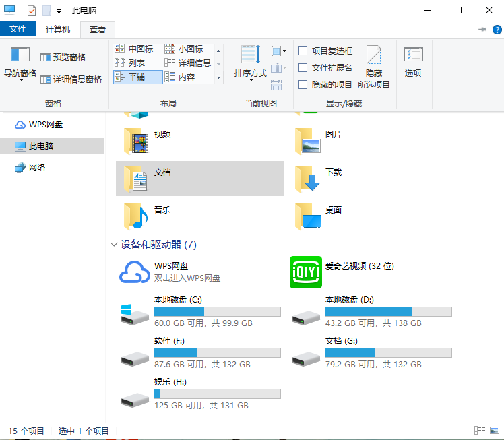Expand the 导航窗格 dropdown
The height and width of the screenshot is (440, 504).
[20, 79]
